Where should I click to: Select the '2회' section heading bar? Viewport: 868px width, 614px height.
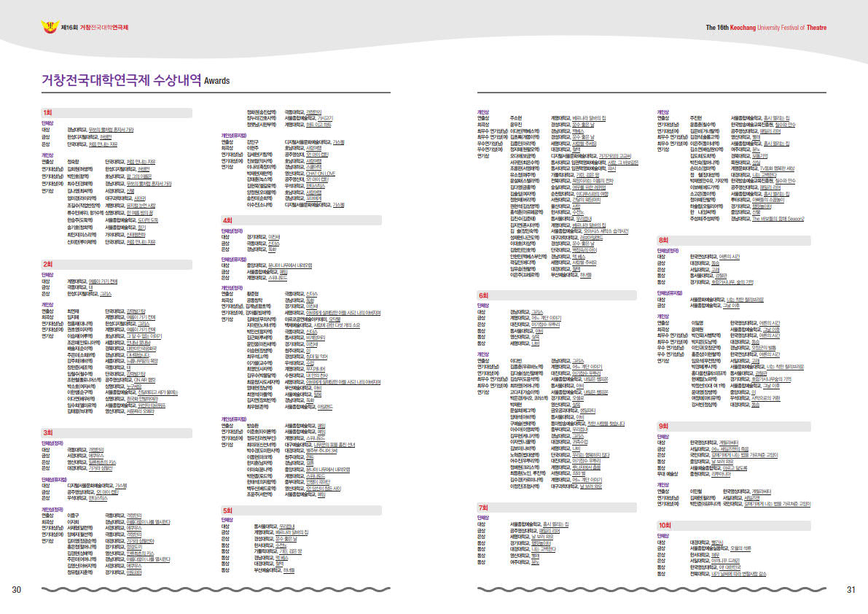click(116, 264)
